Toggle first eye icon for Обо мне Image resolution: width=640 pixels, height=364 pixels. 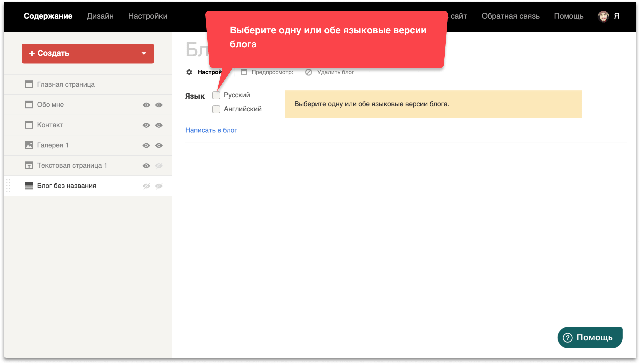[146, 105]
